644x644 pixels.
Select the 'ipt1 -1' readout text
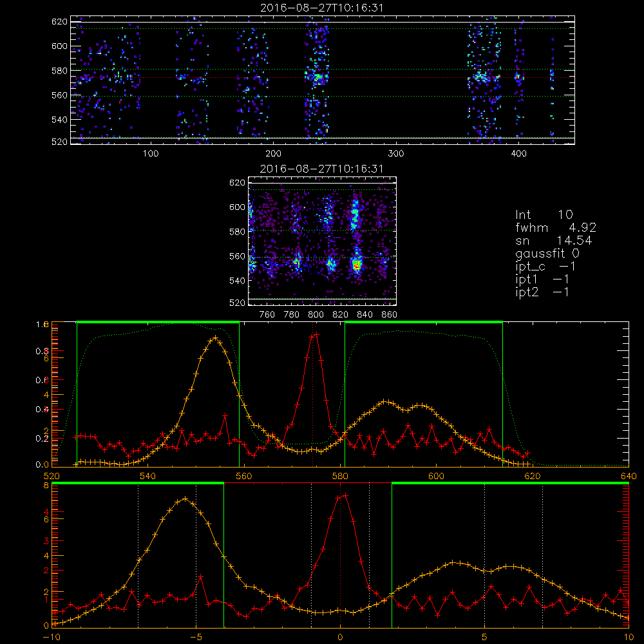pyautogui.click(x=542, y=279)
